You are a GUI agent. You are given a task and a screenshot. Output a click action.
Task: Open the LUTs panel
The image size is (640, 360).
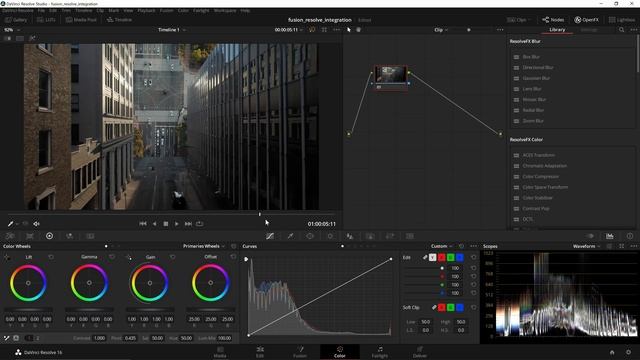(47, 20)
